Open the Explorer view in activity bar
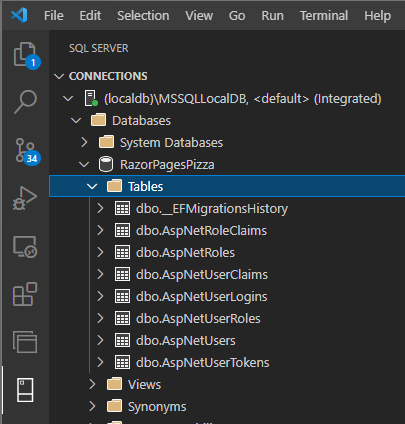 point(26,55)
